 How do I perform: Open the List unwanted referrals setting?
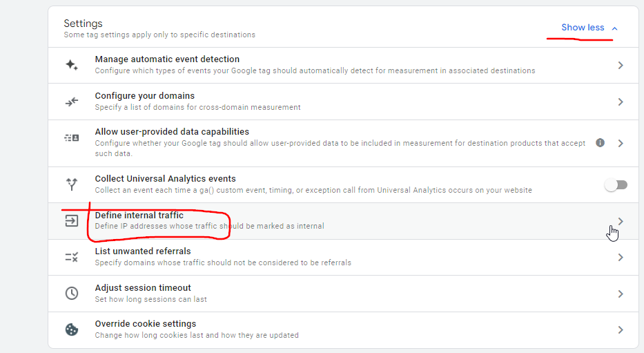click(x=143, y=251)
